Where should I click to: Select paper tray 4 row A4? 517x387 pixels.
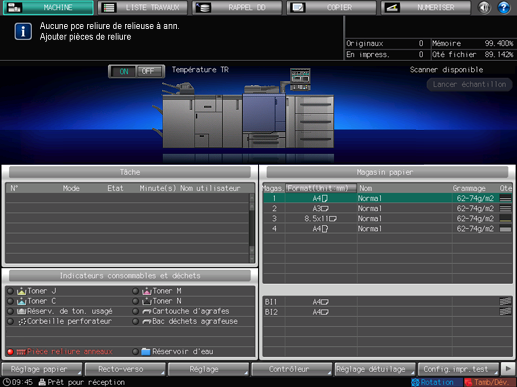click(388, 229)
